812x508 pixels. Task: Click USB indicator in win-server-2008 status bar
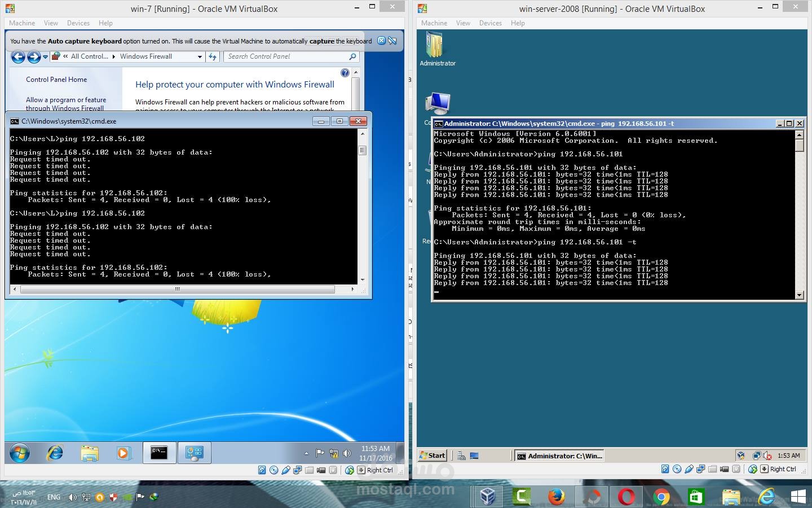pyautogui.click(x=689, y=469)
